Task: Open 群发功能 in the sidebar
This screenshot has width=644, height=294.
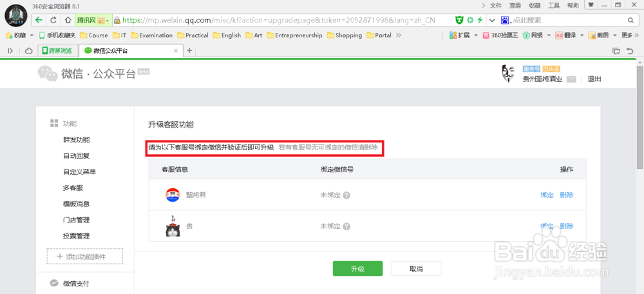Action: 77,140
